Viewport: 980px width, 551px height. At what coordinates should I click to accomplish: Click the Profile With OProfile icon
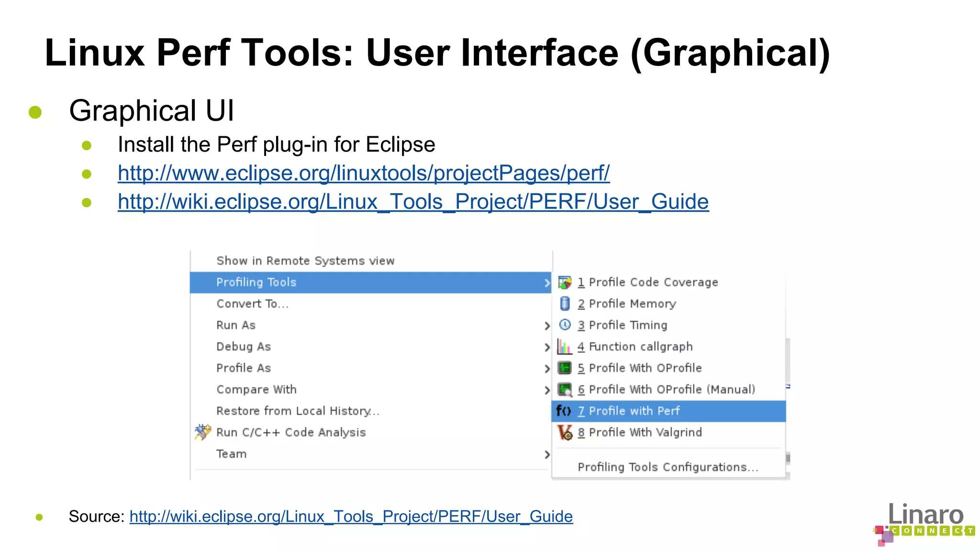click(x=565, y=368)
